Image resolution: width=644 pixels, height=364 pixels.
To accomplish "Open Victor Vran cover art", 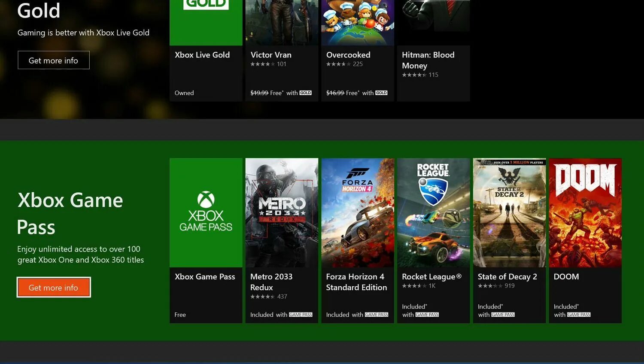I will pos(282,22).
